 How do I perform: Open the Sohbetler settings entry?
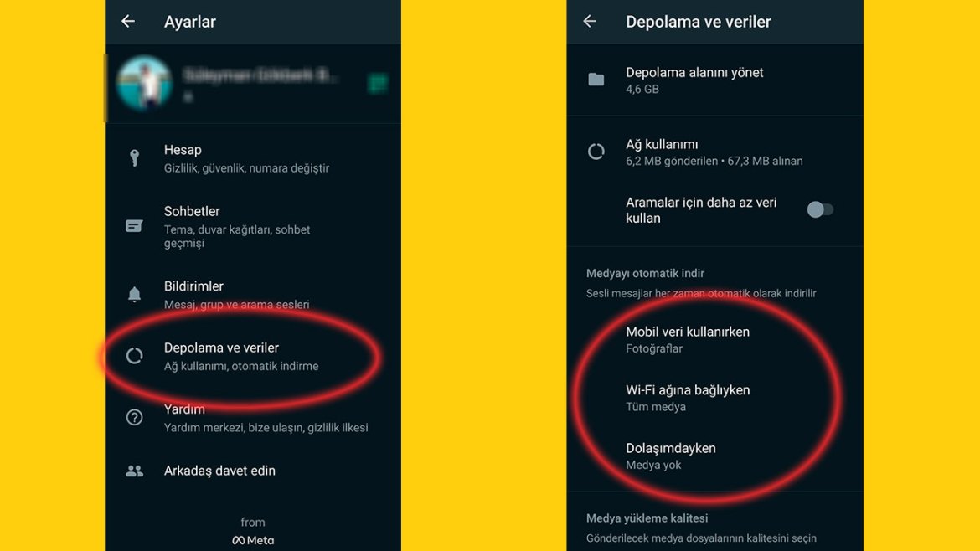coord(253,226)
